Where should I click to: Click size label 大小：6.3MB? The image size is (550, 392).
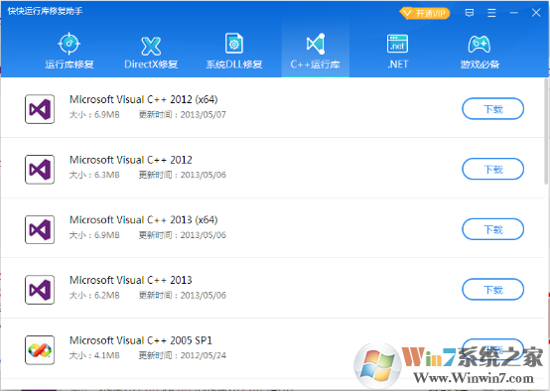94,175
